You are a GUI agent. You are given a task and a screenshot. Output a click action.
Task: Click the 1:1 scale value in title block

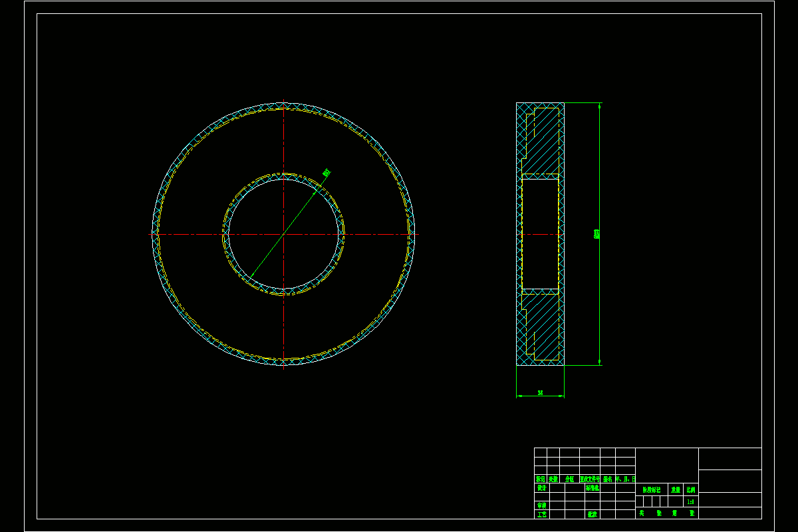(x=690, y=502)
